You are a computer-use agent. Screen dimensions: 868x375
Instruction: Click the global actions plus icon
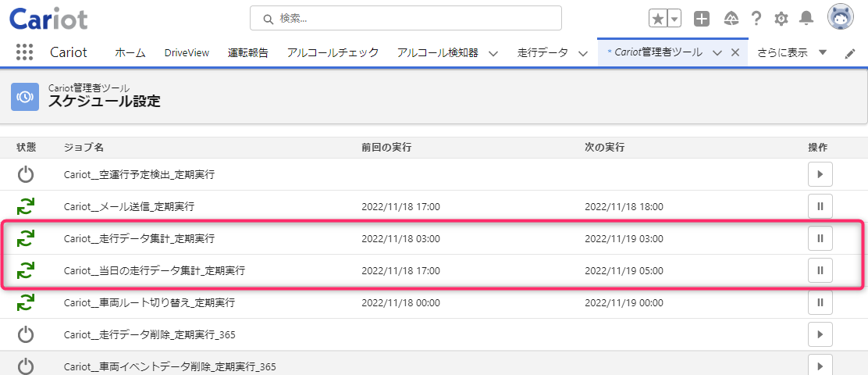(x=702, y=19)
